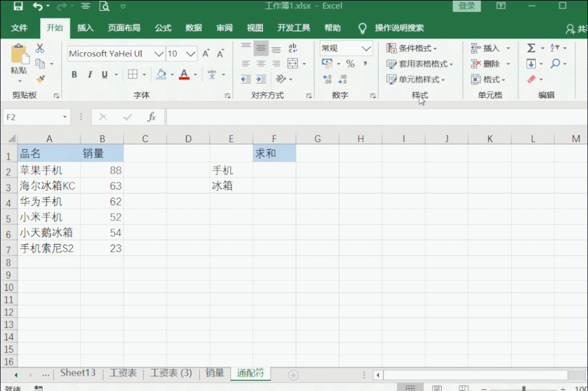
Task: Open Sort and Filter icon
Action: click(x=555, y=48)
